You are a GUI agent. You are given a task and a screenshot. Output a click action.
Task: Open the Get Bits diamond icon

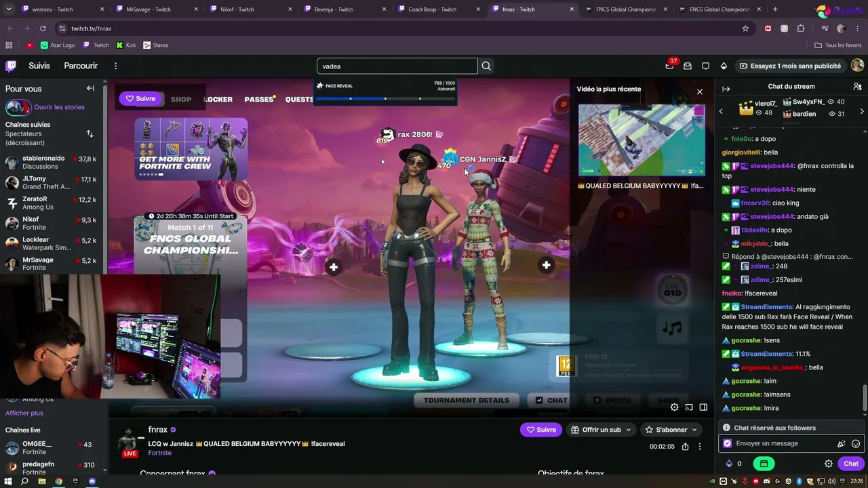pyautogui.click(x=724, y=66)
